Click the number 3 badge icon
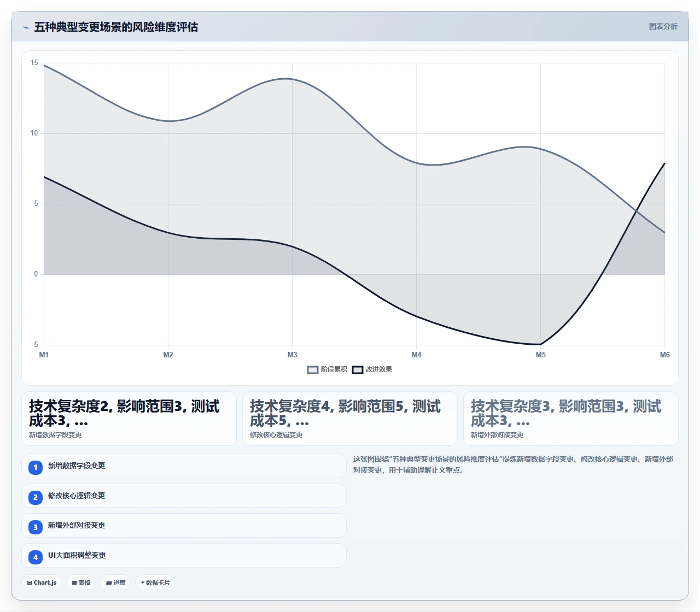The image size is (700, 612). pos(36,527)
